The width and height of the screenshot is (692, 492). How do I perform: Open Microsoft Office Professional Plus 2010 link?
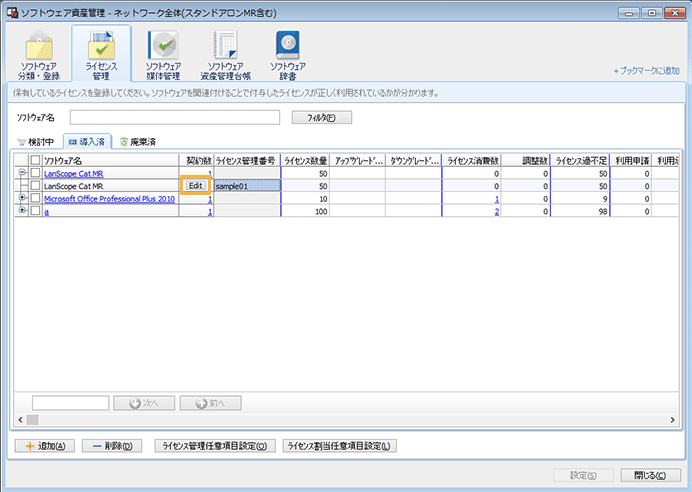click(109, 199)
